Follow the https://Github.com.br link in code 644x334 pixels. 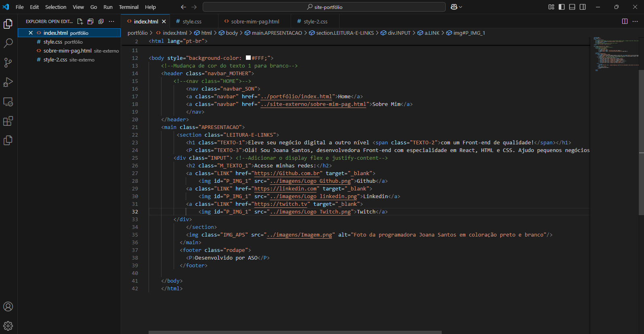click(287, 173)
